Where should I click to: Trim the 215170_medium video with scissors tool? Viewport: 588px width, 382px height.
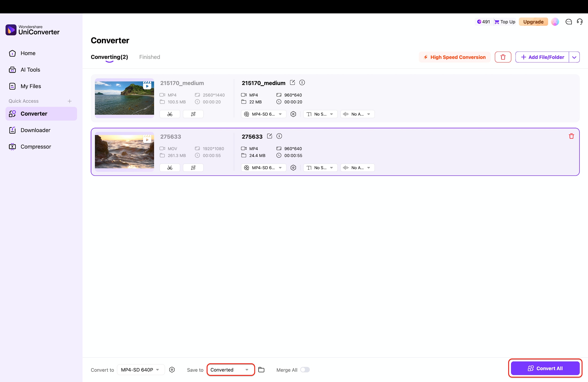tap(170, 114)
